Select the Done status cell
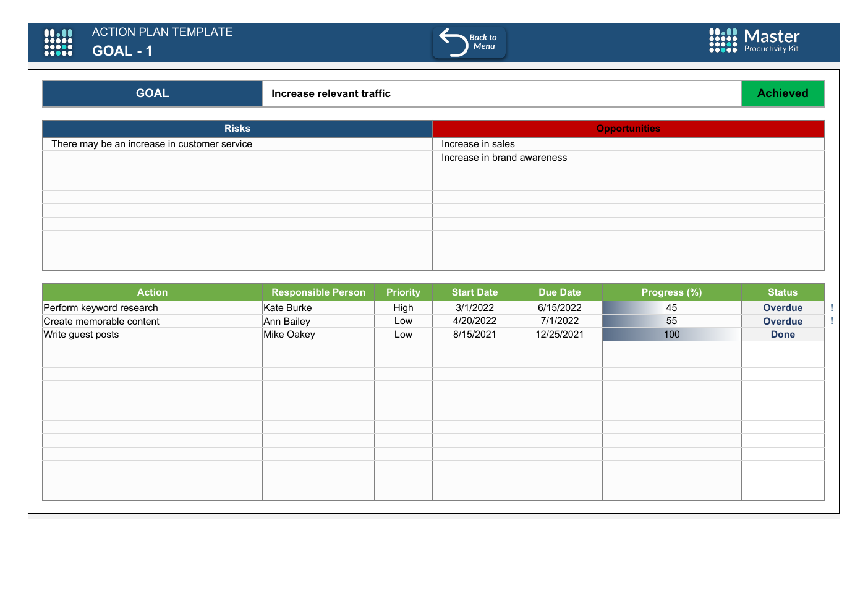This screenshot has height=614, width=868. (x=783, y=335)
